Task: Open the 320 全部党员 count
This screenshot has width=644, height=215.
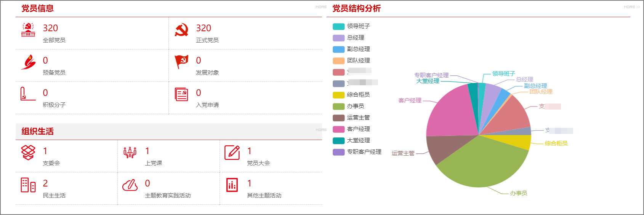Action: (x=50, y=28)
